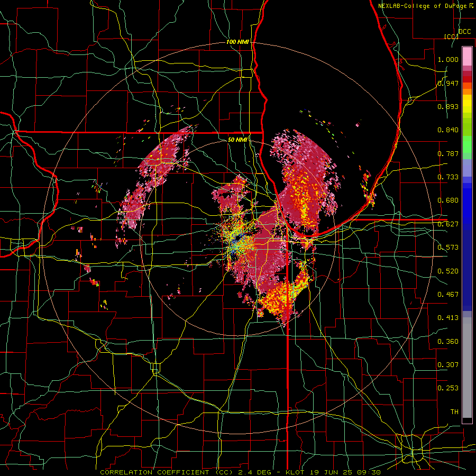Screen dimensions: 476x476
Task: Click the 1.000 value on the scale
Action: (x=448, y=59)
